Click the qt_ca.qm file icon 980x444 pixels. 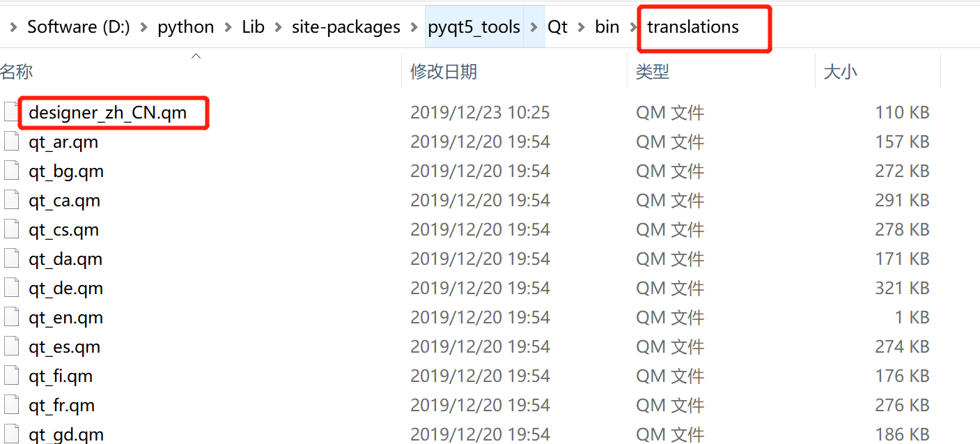12,200
